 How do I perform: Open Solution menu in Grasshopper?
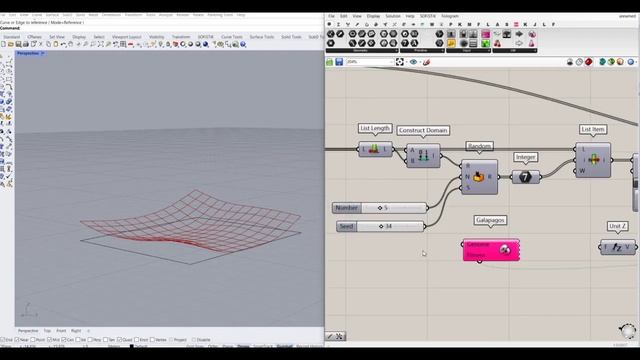[x=393, y=16]
